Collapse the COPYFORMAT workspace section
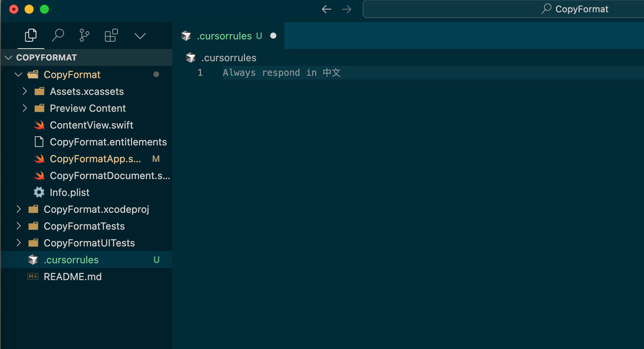 (x=8, y=57)
